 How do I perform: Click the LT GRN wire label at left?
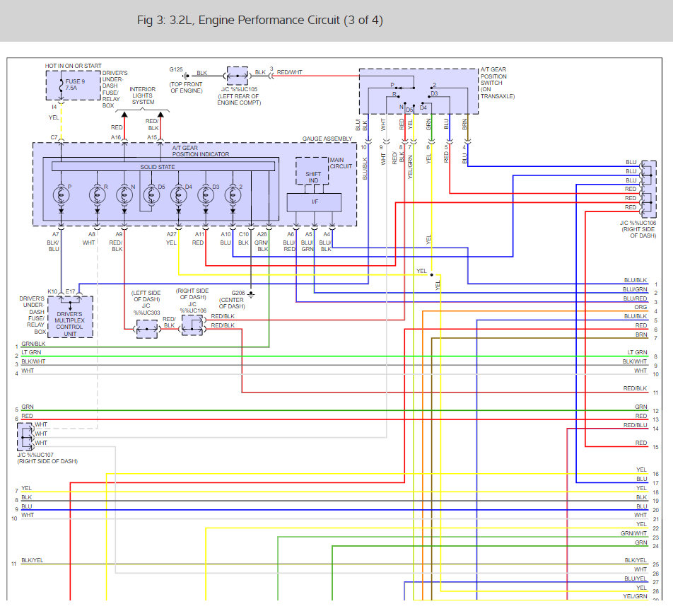[31, 352]
